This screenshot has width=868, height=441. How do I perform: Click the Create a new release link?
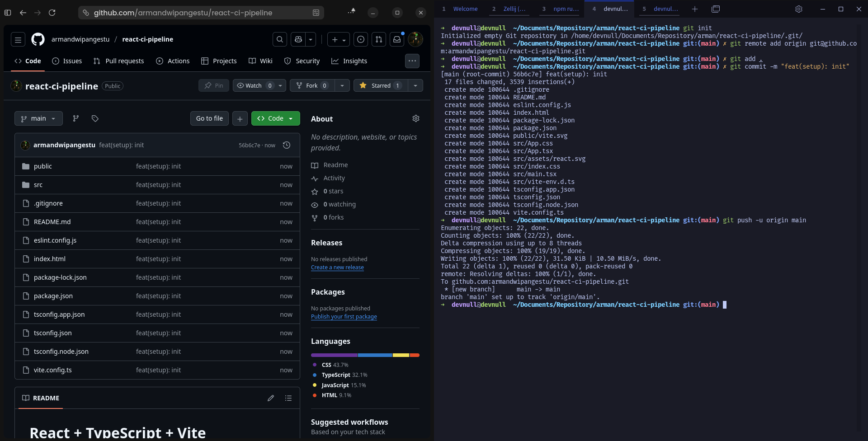337,267
